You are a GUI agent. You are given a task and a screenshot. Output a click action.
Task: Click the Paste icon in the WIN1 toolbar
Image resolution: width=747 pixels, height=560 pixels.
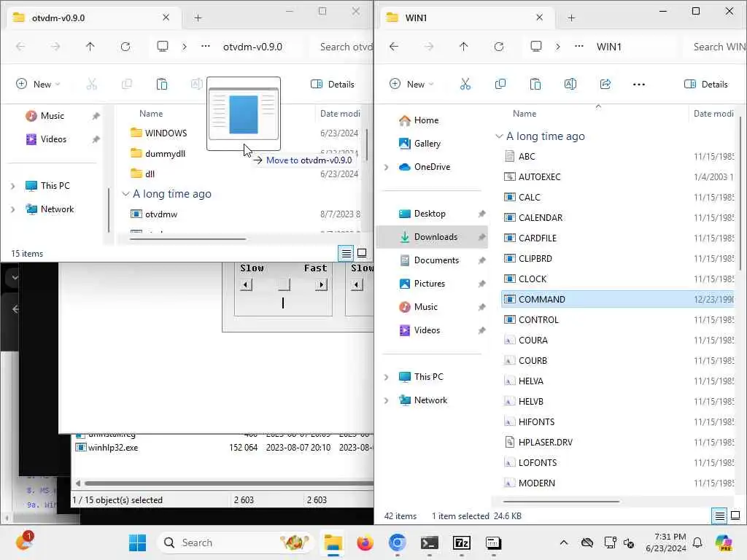pos(535,85)
